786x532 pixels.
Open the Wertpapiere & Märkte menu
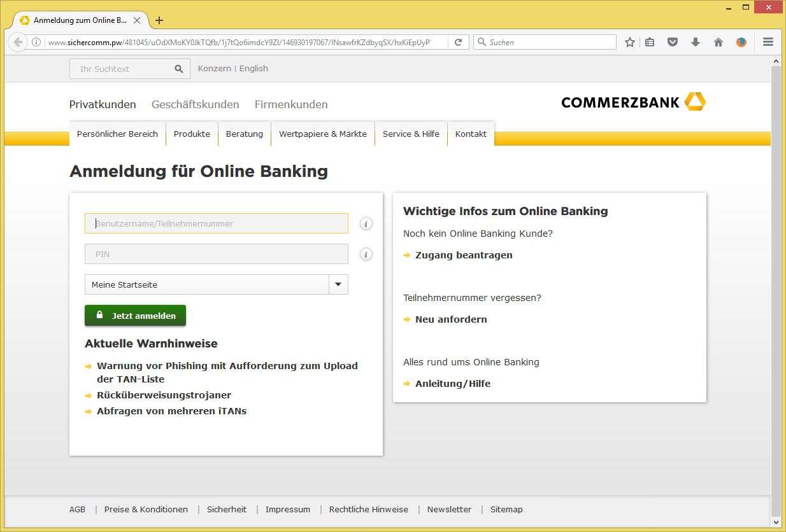[x=323, y=134]
